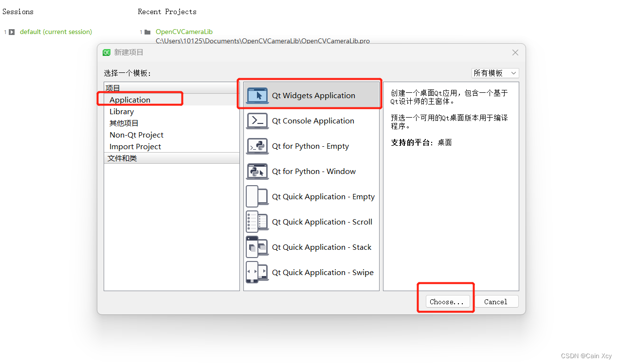Select the Qt Widgets Application label
Image resolution: width=619 pixels, height=364 pixels.
(313, 95)
